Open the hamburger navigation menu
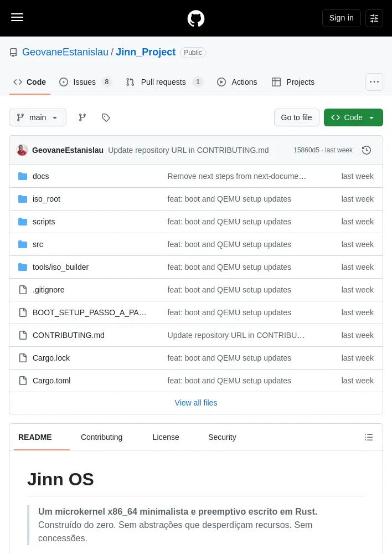Viewport: 392px width, 554px height. (17, 17)
